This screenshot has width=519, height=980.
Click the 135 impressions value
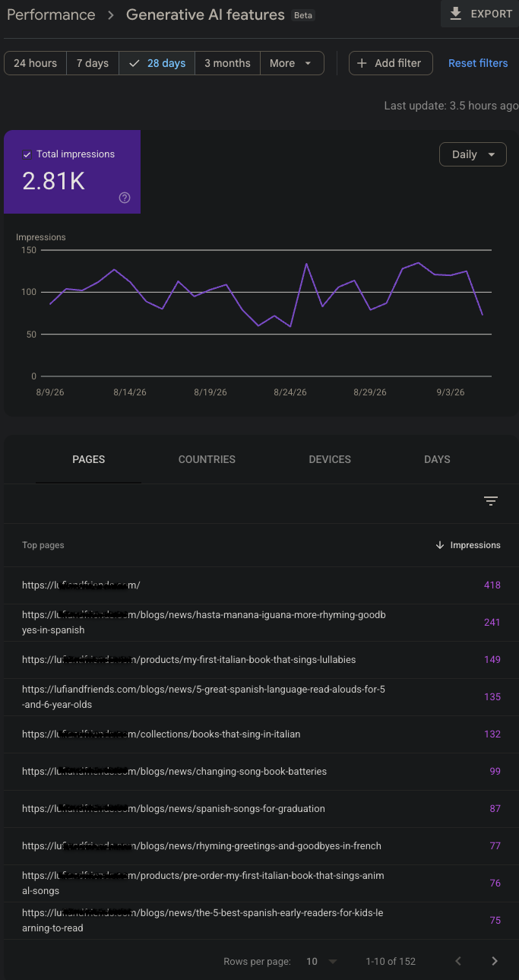click(492, 697)
